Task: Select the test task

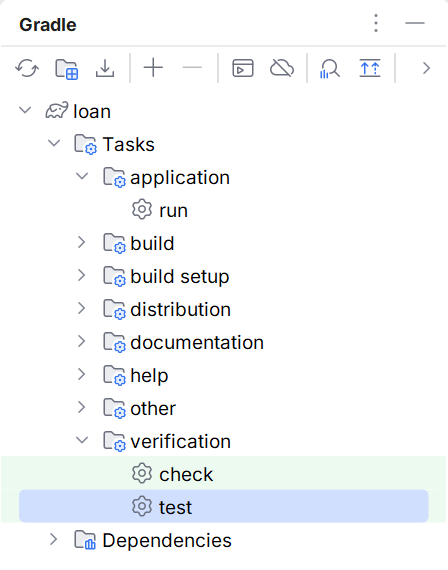Action: point(224,506)
